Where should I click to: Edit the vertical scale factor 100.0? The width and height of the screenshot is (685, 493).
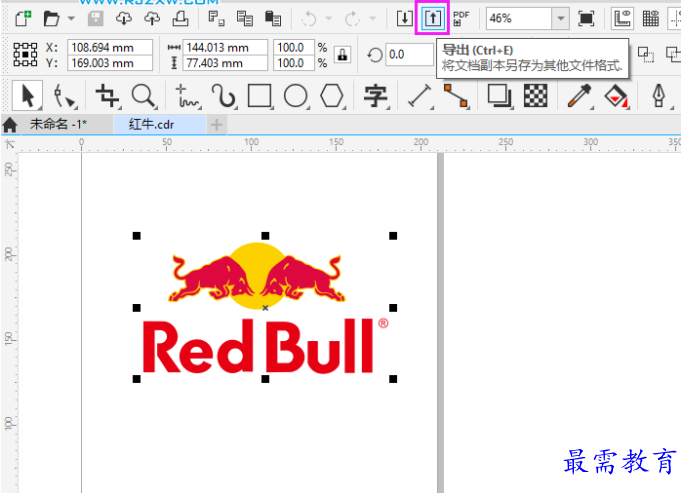pos(294,63)
